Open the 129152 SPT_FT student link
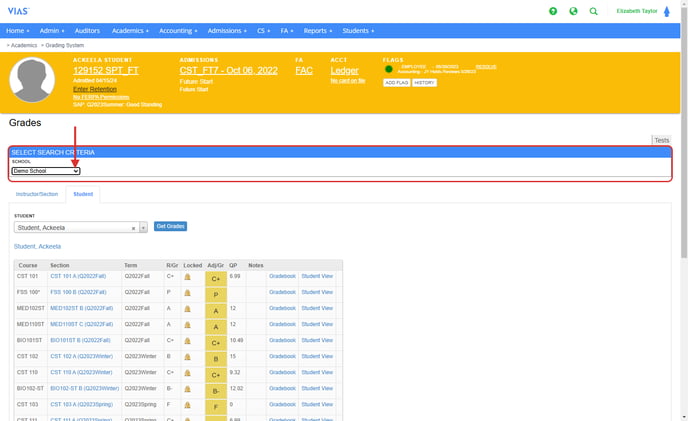The width and height of the screenshot is (688, 421). click(106, 70)
